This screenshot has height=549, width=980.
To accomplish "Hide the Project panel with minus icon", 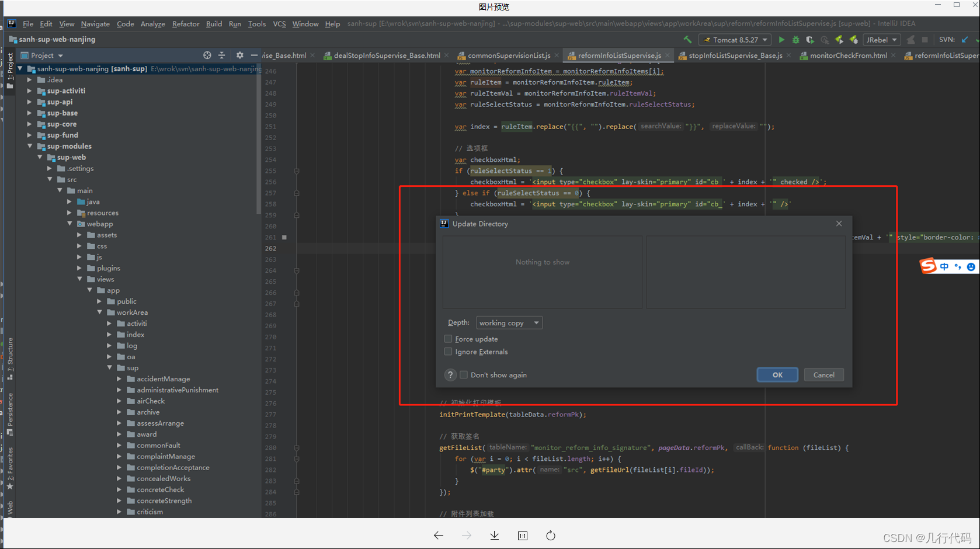I will [x=254, y=55].
